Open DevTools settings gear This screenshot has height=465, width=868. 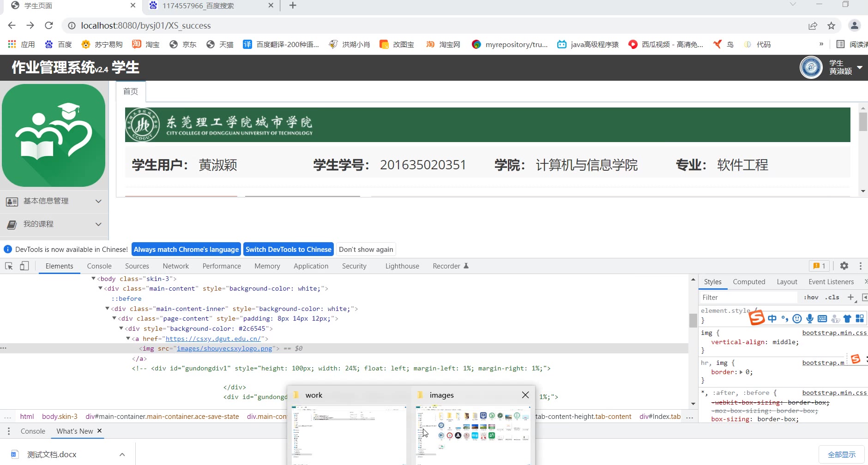point(844,266)
